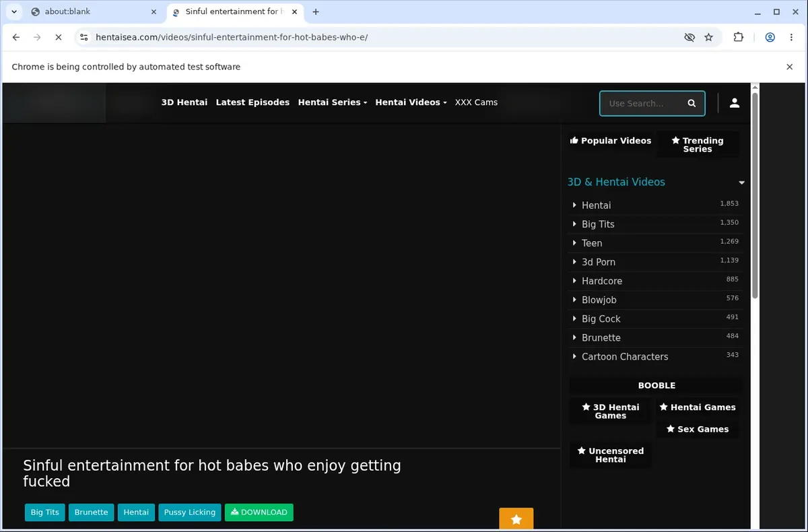This screenshot has height=532, width=808.
Task: Click the BOOBLE heading
Action: click(656, 386)
